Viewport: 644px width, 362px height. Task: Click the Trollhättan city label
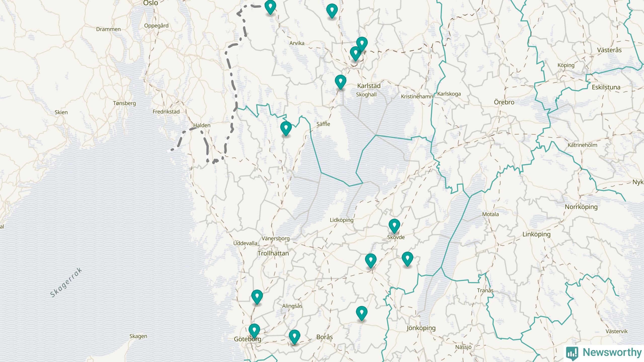273,253
